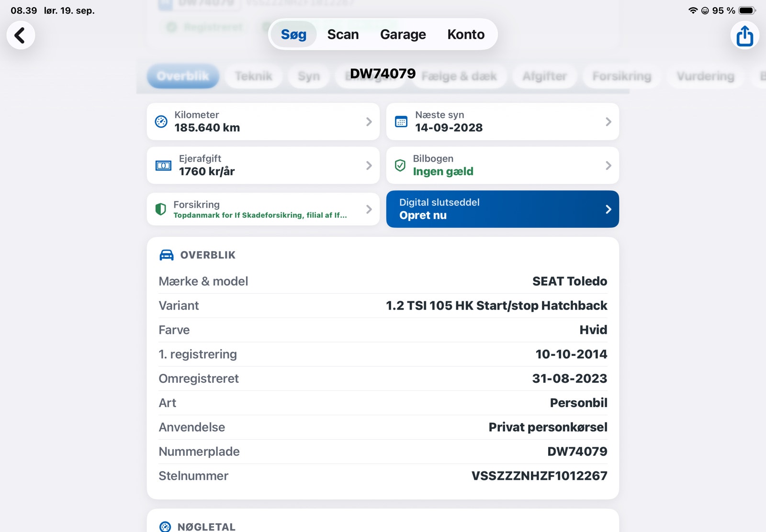Open the Ejerafgift 1760 kr/år card
This screenshot has width=766, height=532.
tap(263, 166)
